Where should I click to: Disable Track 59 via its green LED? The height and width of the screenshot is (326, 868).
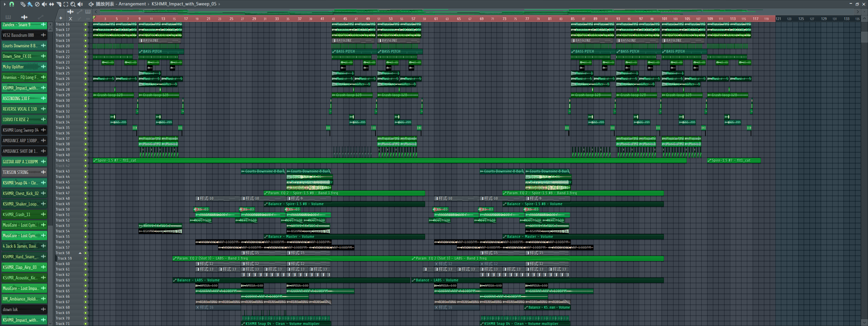click(x=85, y=259)
